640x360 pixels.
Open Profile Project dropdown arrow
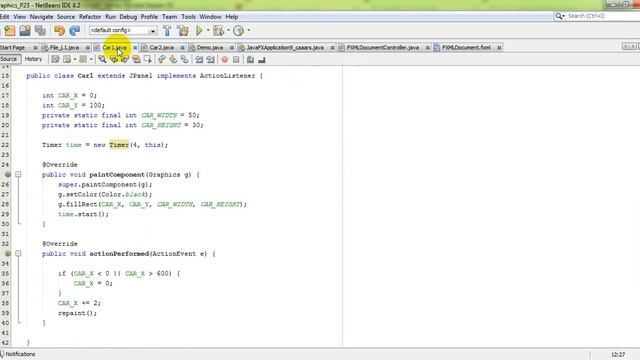coord(249,31)
